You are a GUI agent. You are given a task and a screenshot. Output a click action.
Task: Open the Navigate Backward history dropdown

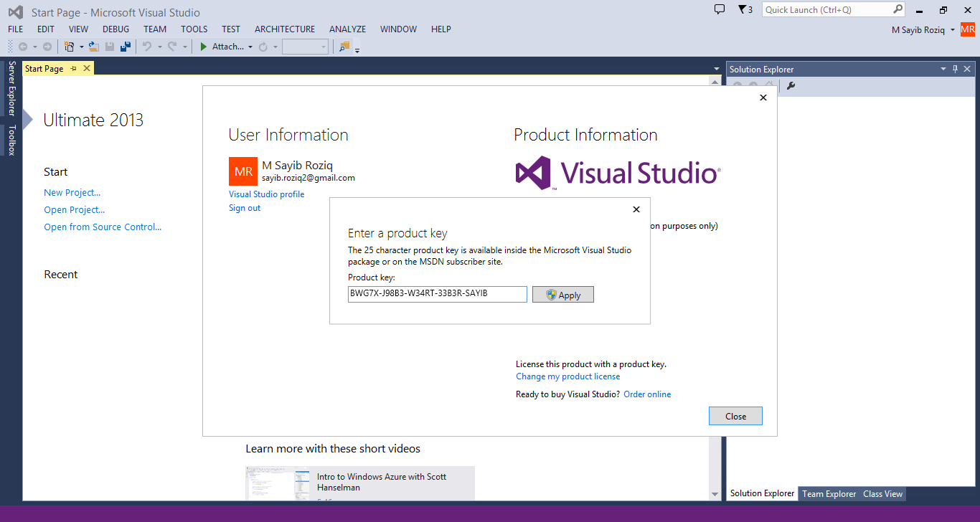click(x=35, y=47)
